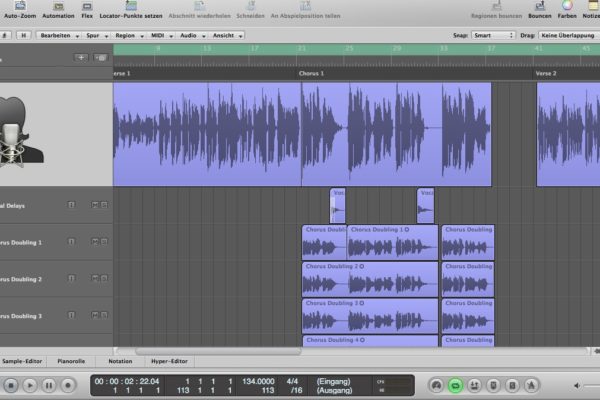This screenshot has height=400, width=600.
Task: Click the tempo value 134.0000
Action: pyautogui.click(x=258, y=381)
